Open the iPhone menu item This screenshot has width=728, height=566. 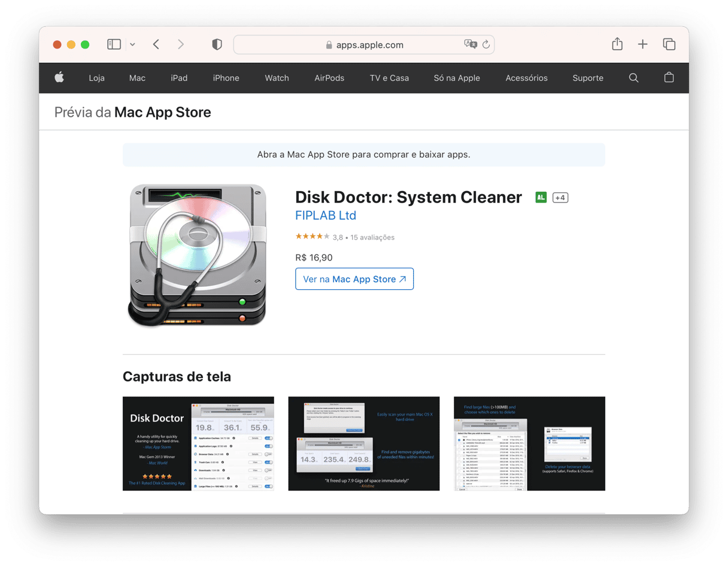tap(226, 78)
